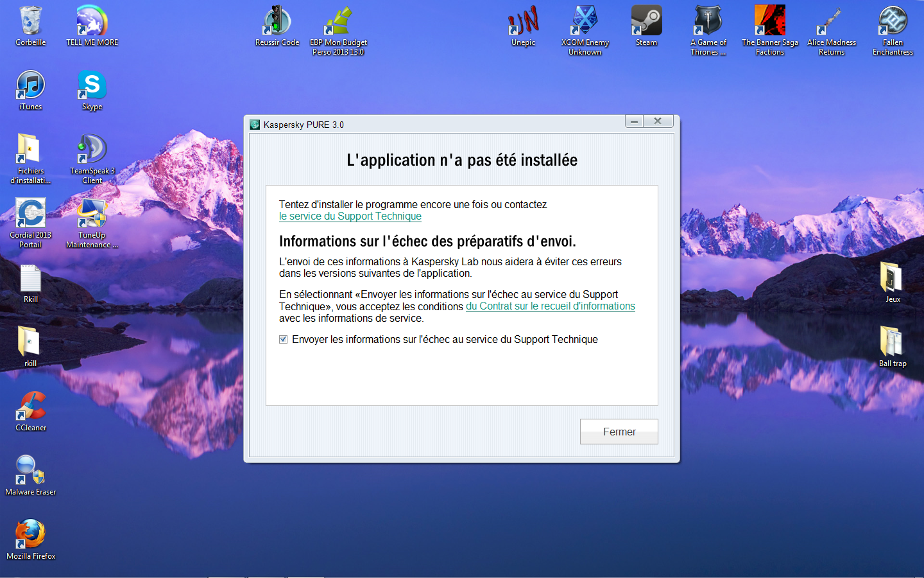The width and height of the screenshot is (924, 578).
Task: Click the Cordial 2013 Portail icon
Action: point(31,222)
